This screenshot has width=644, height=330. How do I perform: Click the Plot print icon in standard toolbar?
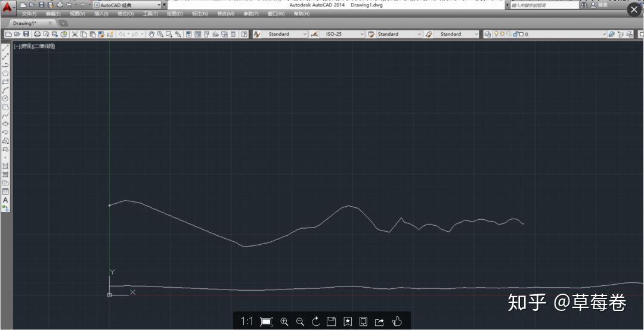(37, 34)
